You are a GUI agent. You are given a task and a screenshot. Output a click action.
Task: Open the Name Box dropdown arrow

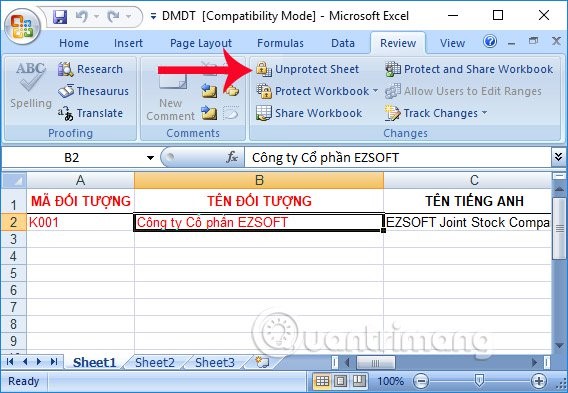coord(150,158)
